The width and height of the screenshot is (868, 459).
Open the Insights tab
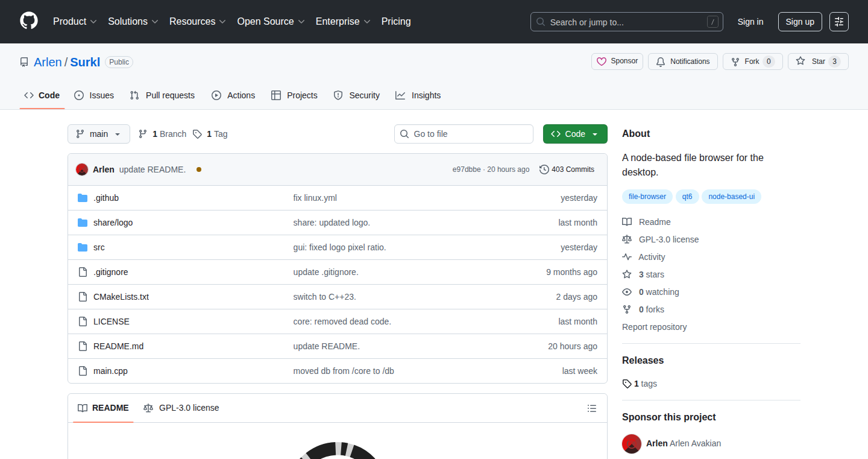418,95
